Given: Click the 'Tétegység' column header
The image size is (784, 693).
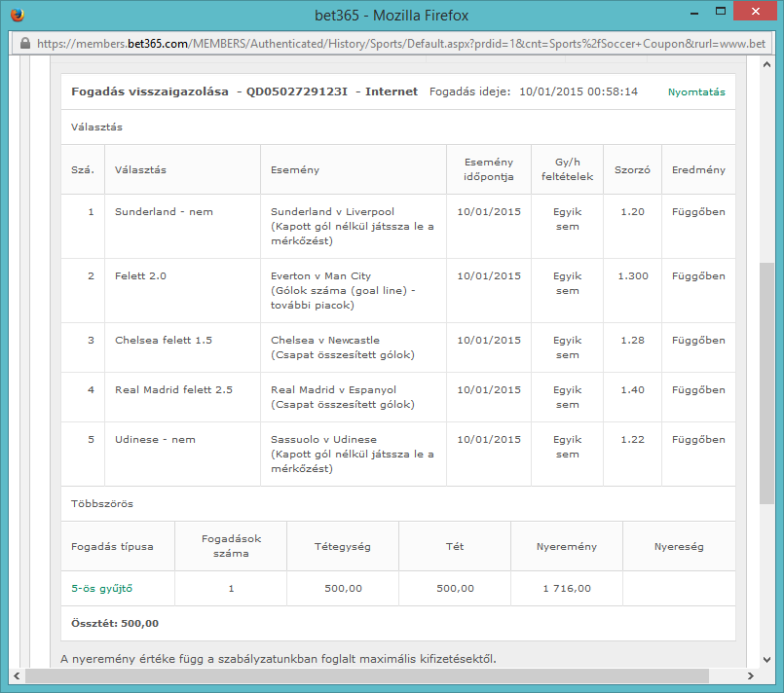Looking at the screenshot, I should point(343,547).
